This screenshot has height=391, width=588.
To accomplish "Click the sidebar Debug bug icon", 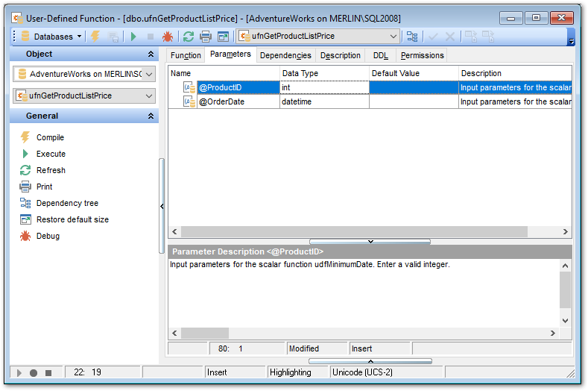I will pyautogui.click(x=25, y=236).
